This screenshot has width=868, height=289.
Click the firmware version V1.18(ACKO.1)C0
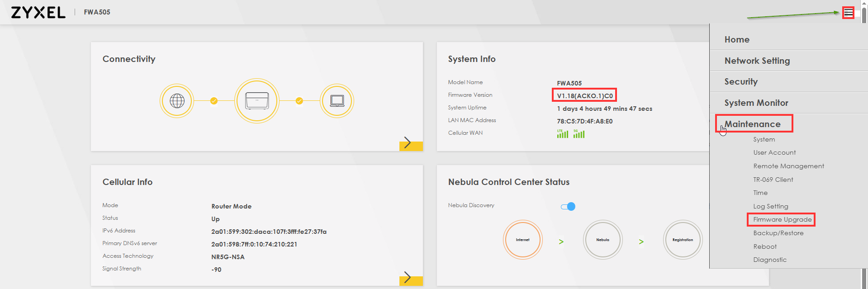(x=585, y=96)
